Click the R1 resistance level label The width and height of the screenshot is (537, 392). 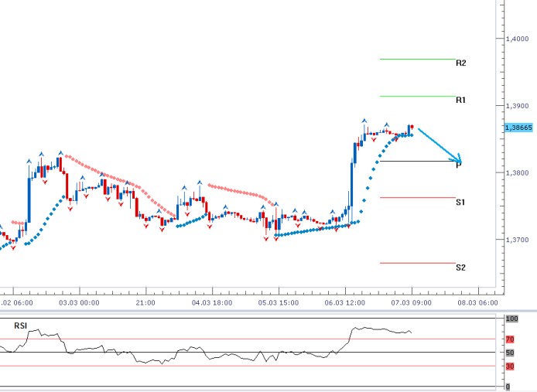pos(460,100)
